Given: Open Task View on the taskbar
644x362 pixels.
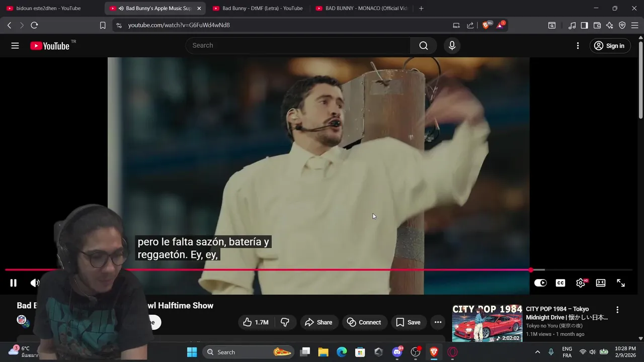Looking at the screenshot, I should [x=305, y=352].
